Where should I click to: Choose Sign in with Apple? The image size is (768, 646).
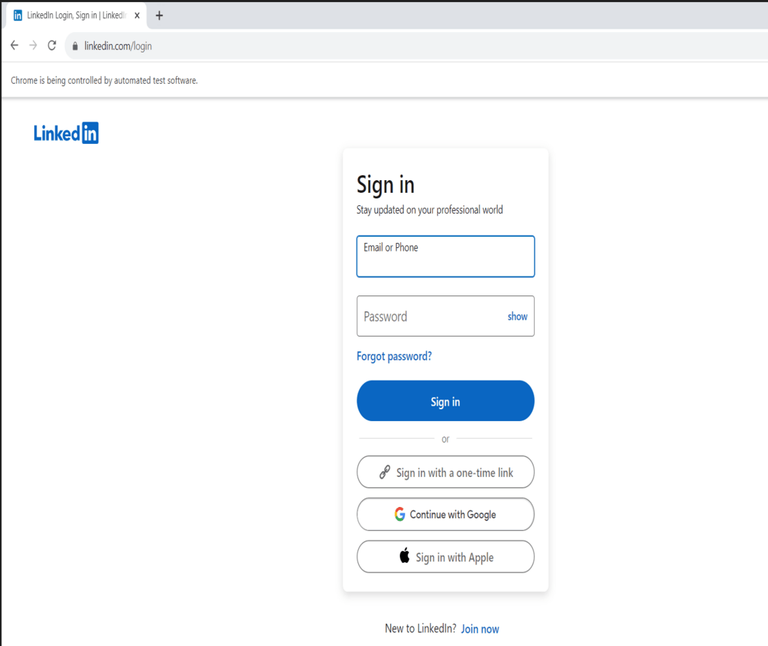(446, 557)
